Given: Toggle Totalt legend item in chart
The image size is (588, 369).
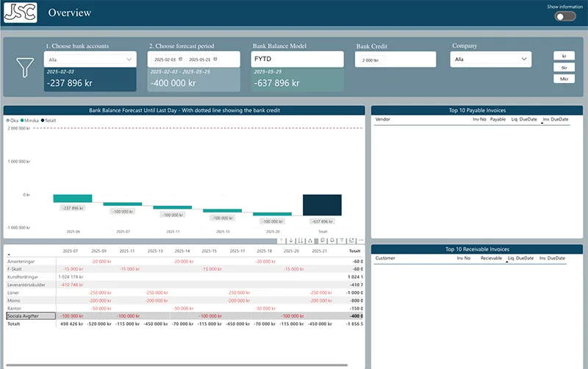Looking at the screenshot, I should (49, 120).
